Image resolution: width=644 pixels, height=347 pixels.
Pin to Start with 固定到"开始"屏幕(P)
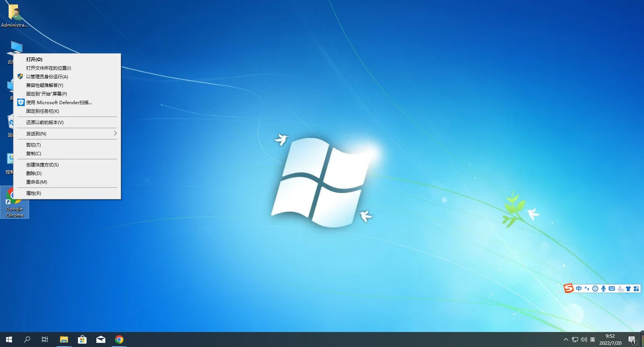click(x=67, y=94)
